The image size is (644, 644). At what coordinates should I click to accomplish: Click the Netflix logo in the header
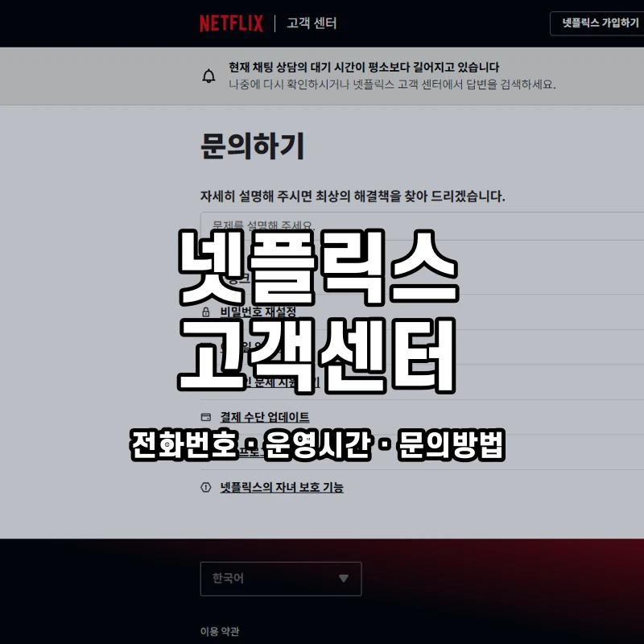[231, 23]
